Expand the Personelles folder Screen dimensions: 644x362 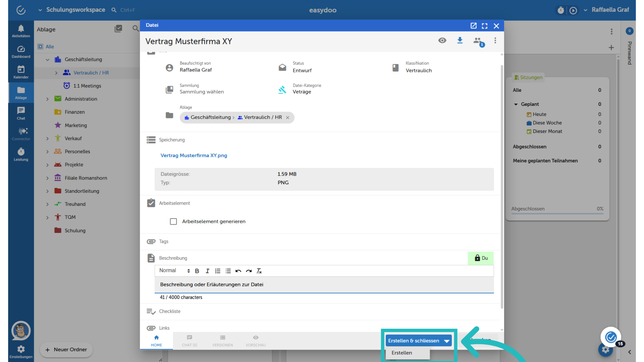(47, 152)
